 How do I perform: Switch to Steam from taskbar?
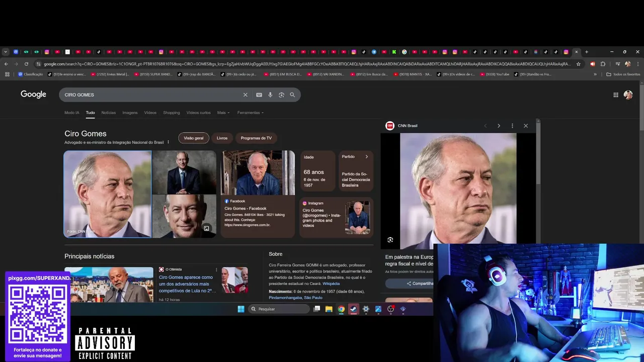(x=353, y=309)
